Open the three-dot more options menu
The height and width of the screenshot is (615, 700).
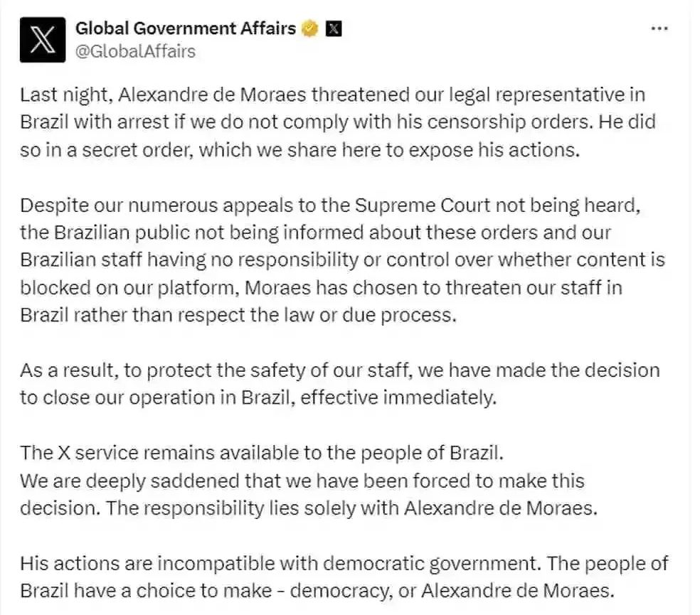click(x=659, y=29)
